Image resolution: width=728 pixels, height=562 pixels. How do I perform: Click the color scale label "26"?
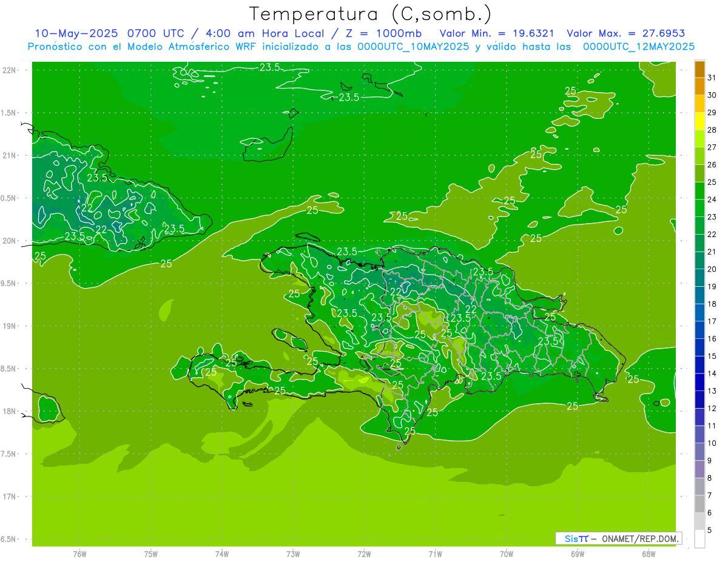712,165
